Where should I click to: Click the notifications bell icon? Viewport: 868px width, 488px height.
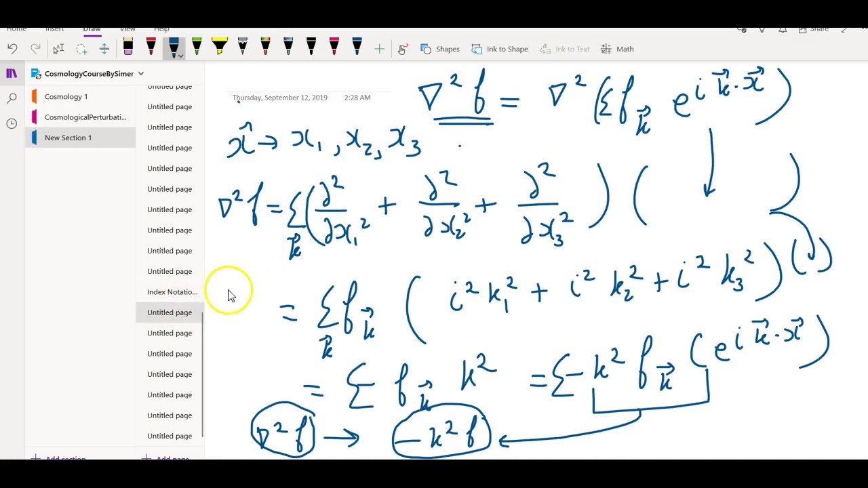tap(782, 29)
